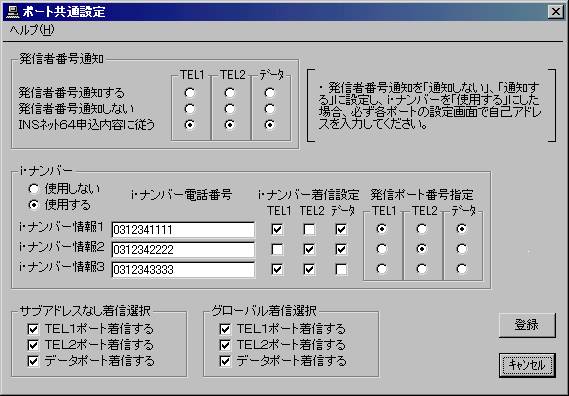Click the i・ナンバー電話番号 column heading

click(181, 195)
